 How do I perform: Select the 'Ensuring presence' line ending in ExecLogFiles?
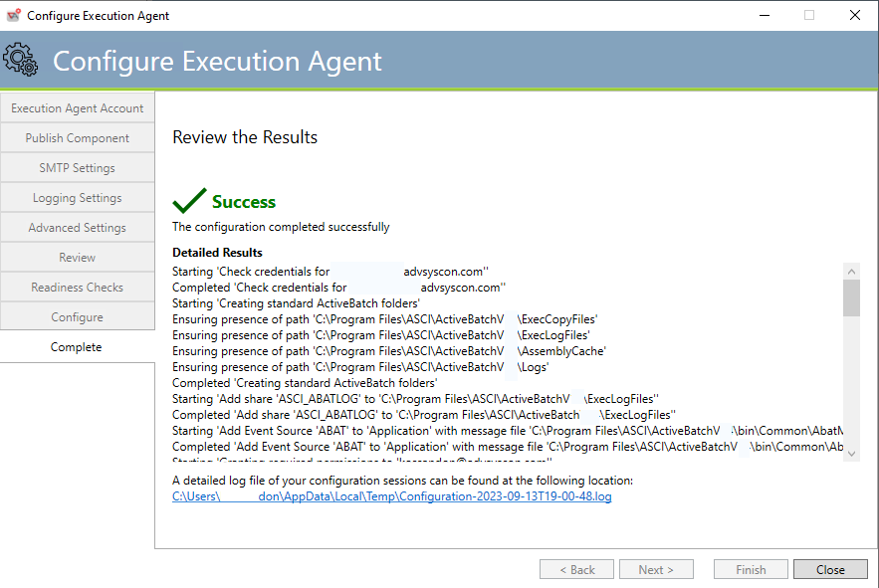(381, 335)
